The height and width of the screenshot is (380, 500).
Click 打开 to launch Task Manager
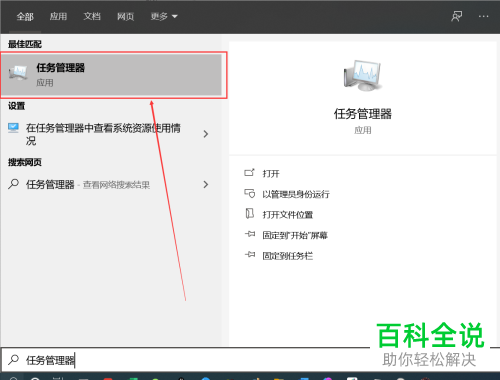point(271,174)
